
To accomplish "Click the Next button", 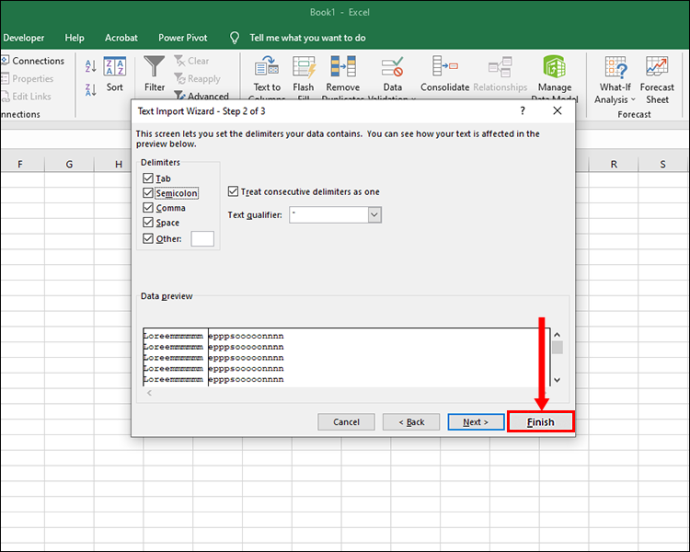I will coord(476,422).
